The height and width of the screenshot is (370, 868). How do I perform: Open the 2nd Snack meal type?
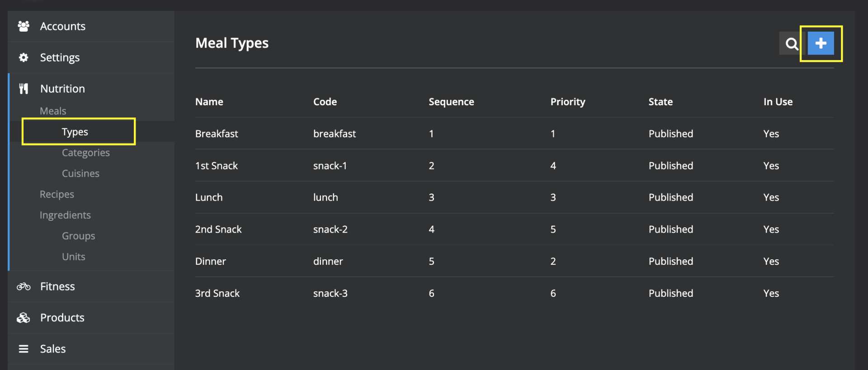click(x=218, y=229)
